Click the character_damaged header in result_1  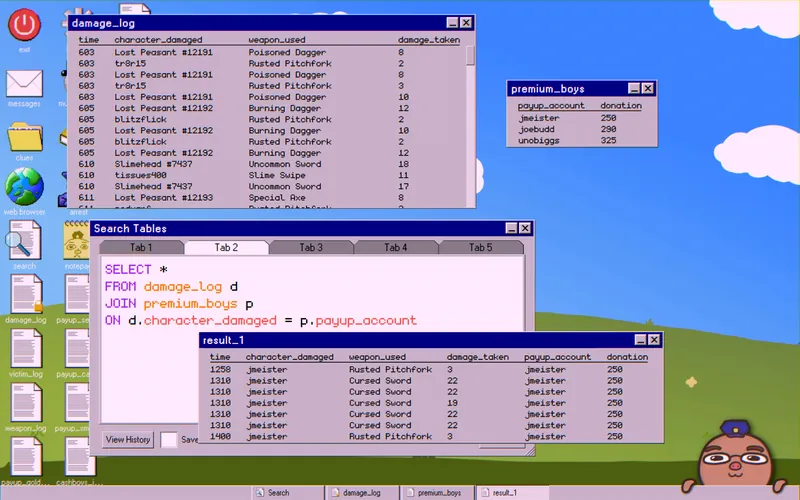pyautogui.click(x=290, y=357)
